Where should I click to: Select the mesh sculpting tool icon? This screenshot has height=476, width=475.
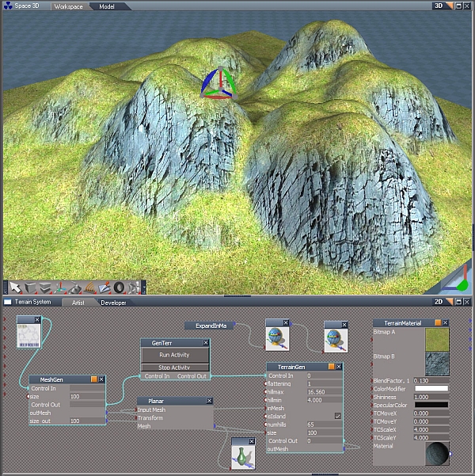pyautogui.click(x=74, y=288)
